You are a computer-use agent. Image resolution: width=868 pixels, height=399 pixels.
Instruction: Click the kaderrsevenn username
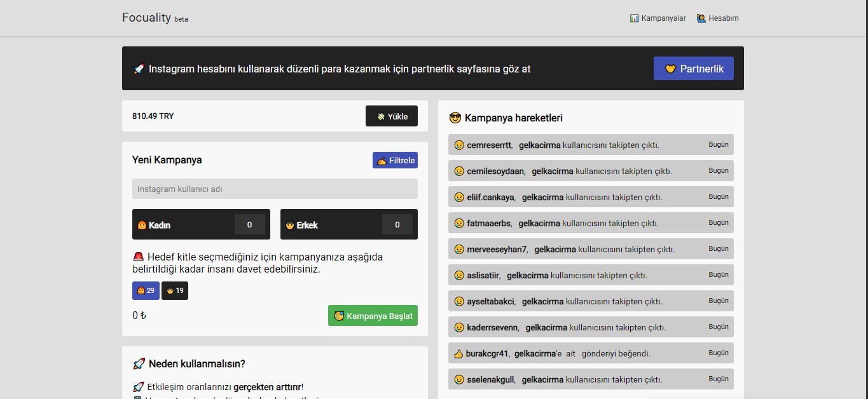492,327
